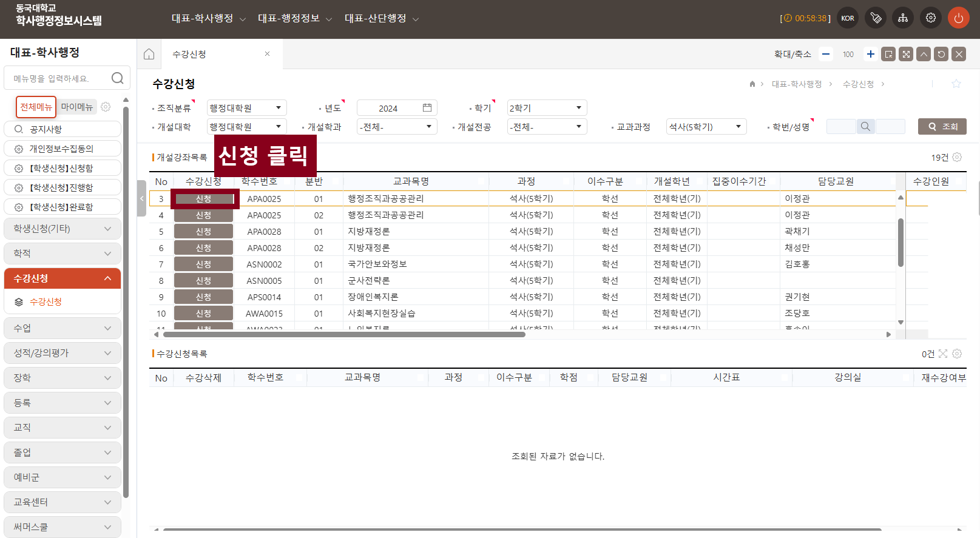This screenshot has width=980, height=538.
Task: Open the 개설전공 dropdown
Action: click(x=547, y=127)
